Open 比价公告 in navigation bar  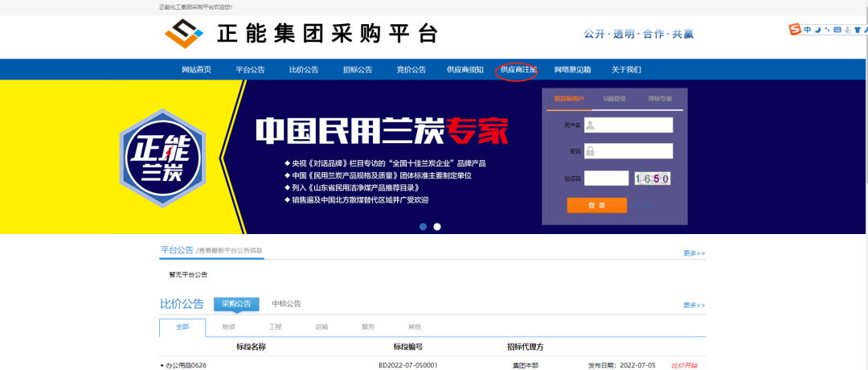click(304, 70)
